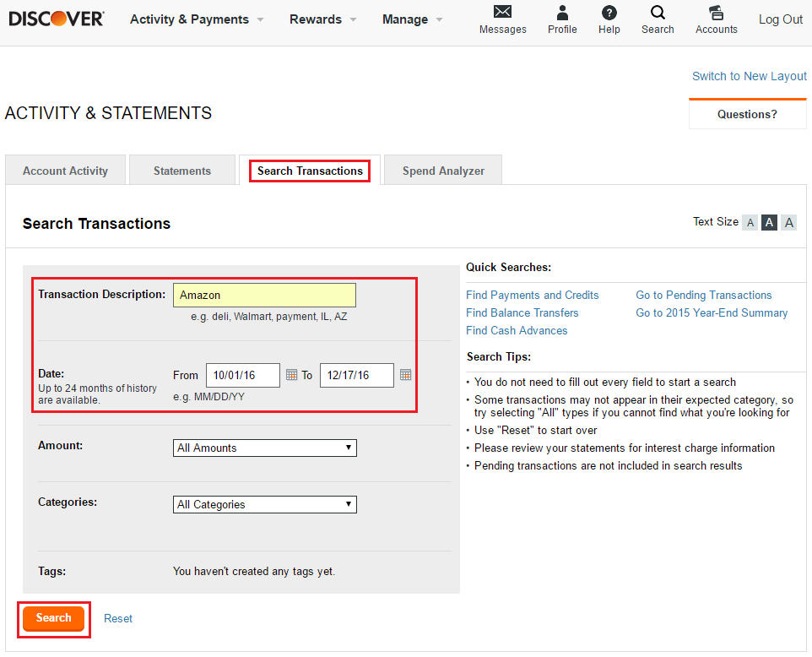Switch to the Statements tab

coord(182,171)
